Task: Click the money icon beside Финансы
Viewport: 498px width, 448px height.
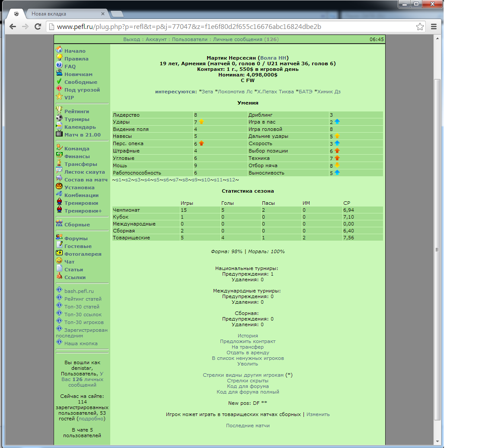Action: 59,155
